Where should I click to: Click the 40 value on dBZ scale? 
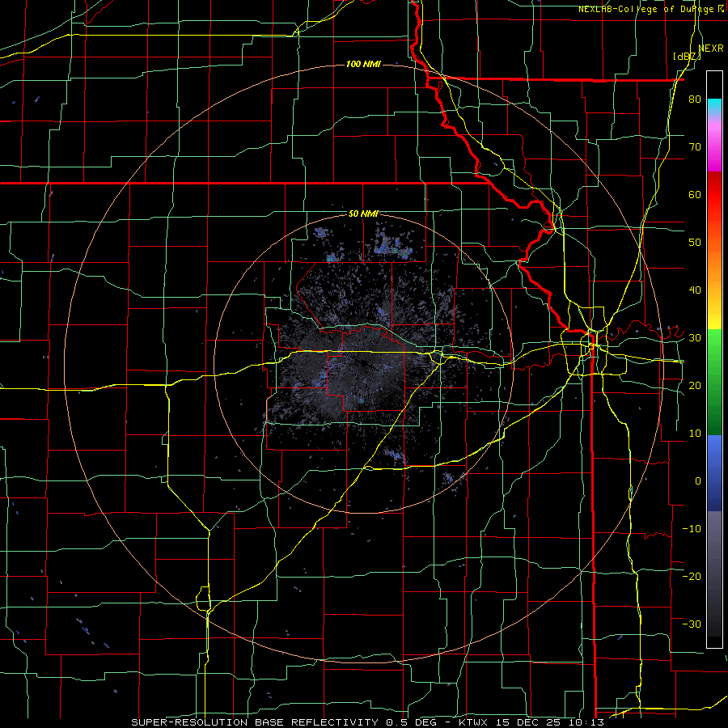coord(695,290)
